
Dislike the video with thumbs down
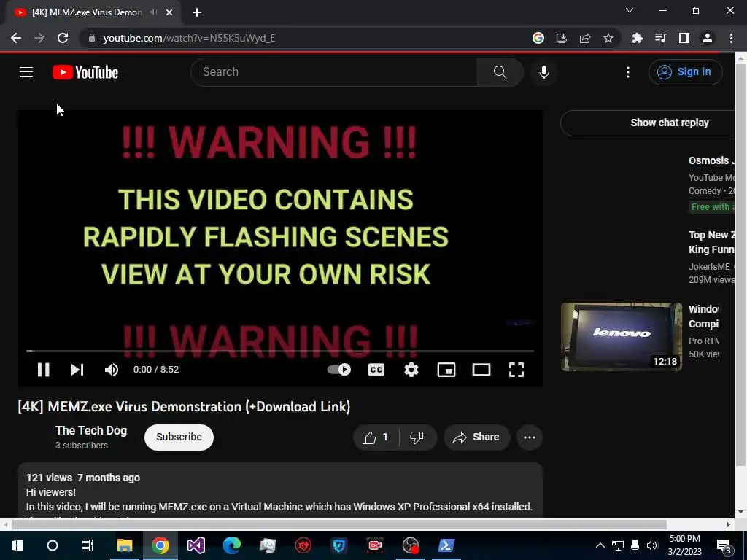click(417, 437)
